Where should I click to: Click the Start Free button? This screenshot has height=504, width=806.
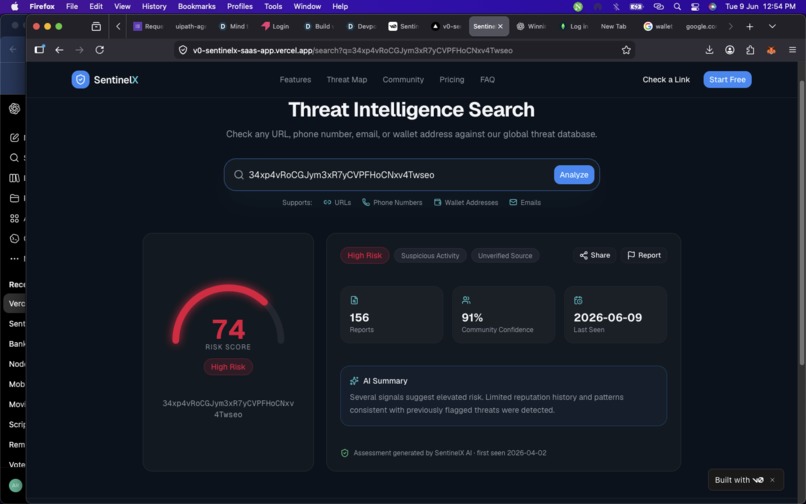pos(727,80)
